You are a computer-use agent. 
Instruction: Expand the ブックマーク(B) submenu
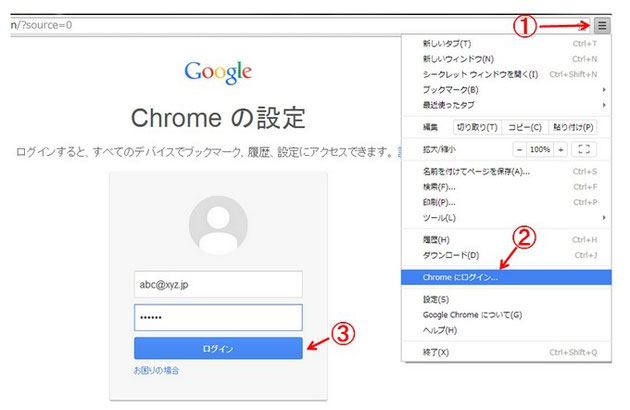[x=506, y=90]
